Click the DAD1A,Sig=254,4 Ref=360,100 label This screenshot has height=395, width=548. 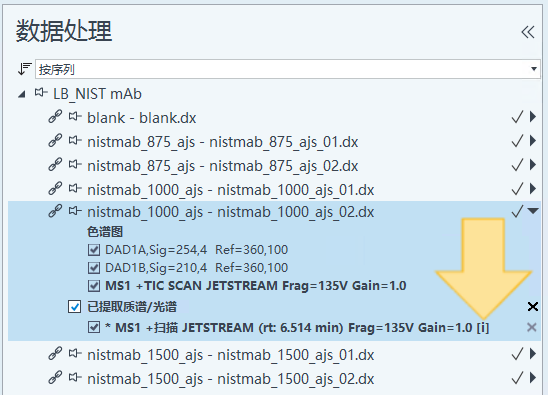(x=196, y=250)
